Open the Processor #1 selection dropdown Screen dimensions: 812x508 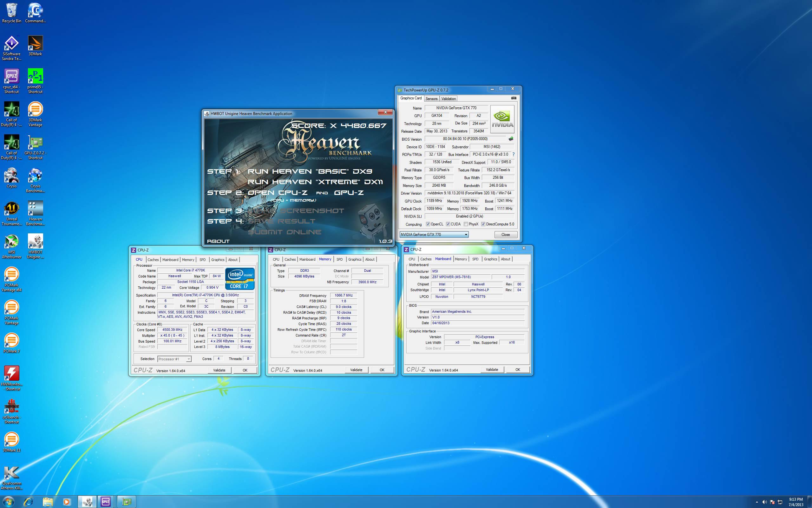click(x=174, y=359)
